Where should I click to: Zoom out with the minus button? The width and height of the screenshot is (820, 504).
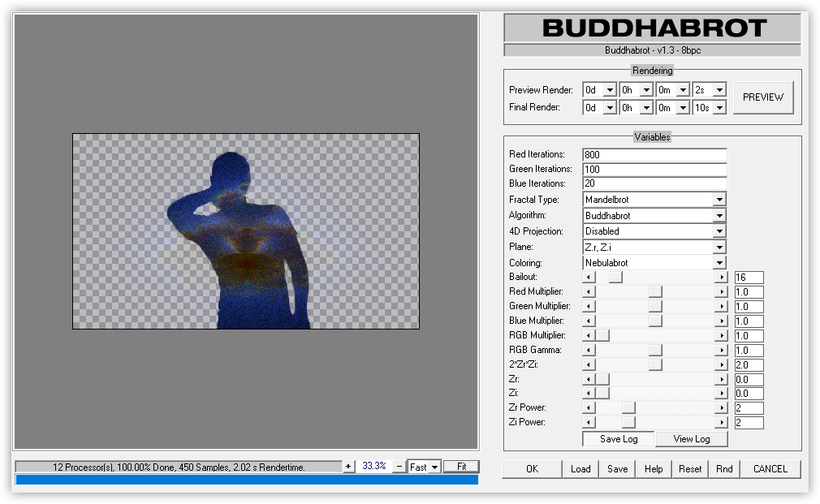[399, 467]
